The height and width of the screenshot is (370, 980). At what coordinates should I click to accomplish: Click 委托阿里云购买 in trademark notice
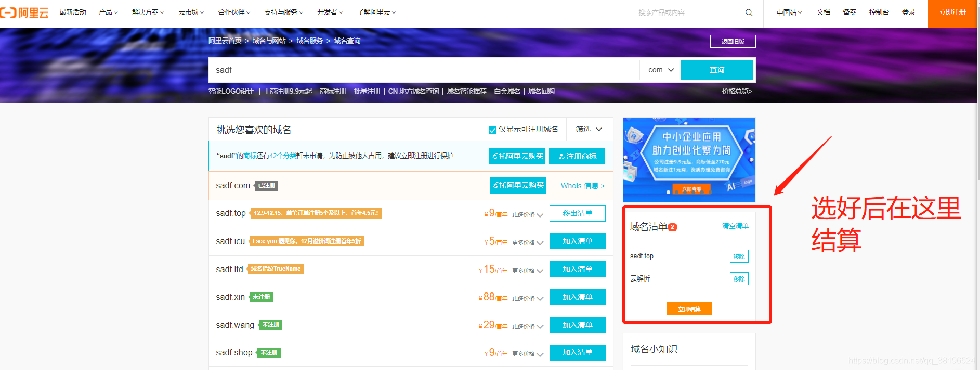click(x=517, y=156)
